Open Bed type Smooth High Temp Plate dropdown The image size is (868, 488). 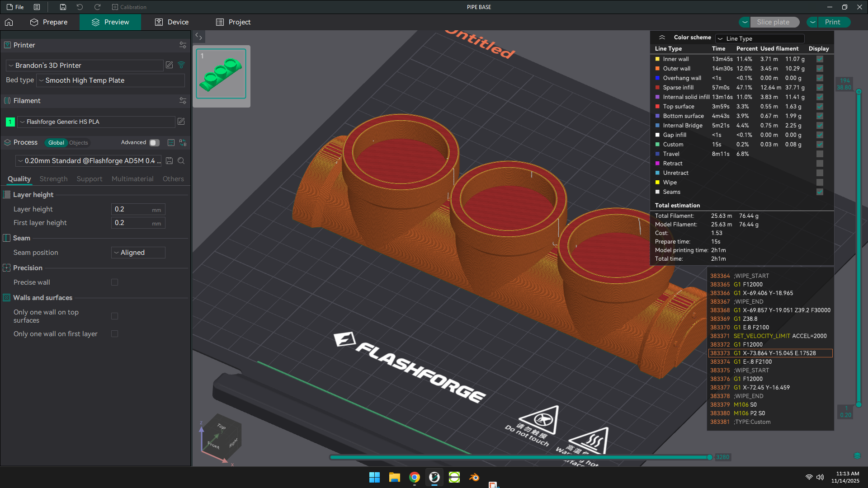[x=111, y=80]
